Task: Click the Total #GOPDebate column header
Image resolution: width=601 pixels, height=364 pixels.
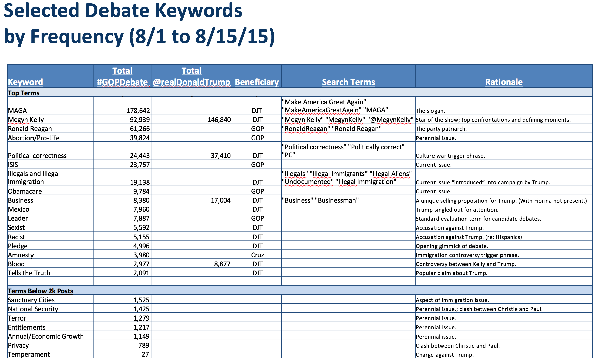Action: pyautogui.click(x=122, y=76)
